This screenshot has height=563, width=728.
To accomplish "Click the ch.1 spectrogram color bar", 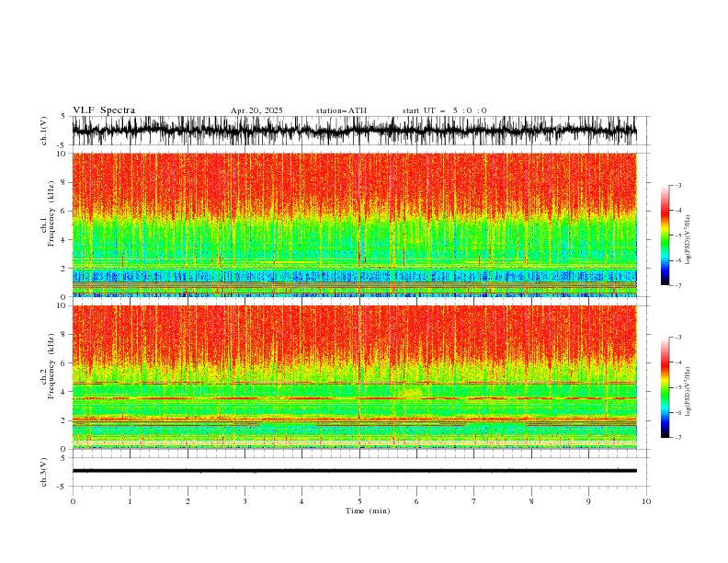I will pyautogui.click(x=665, y=236).
